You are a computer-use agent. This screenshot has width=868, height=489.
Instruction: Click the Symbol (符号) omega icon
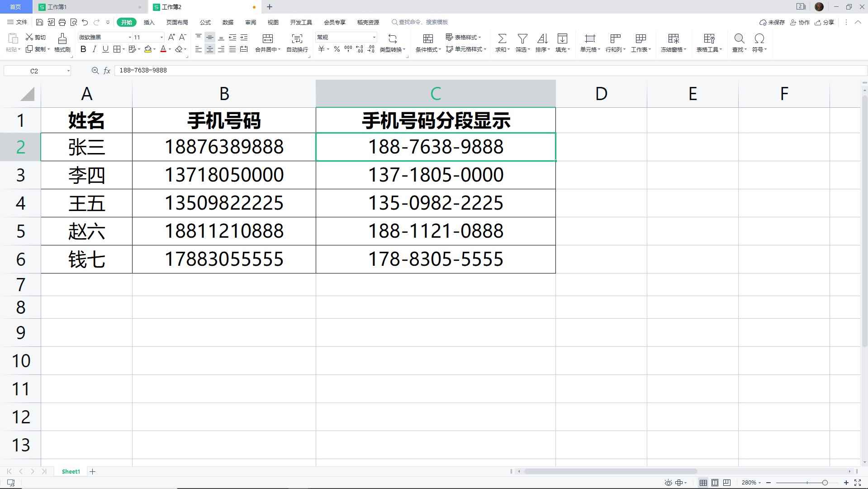coord(759,39)
